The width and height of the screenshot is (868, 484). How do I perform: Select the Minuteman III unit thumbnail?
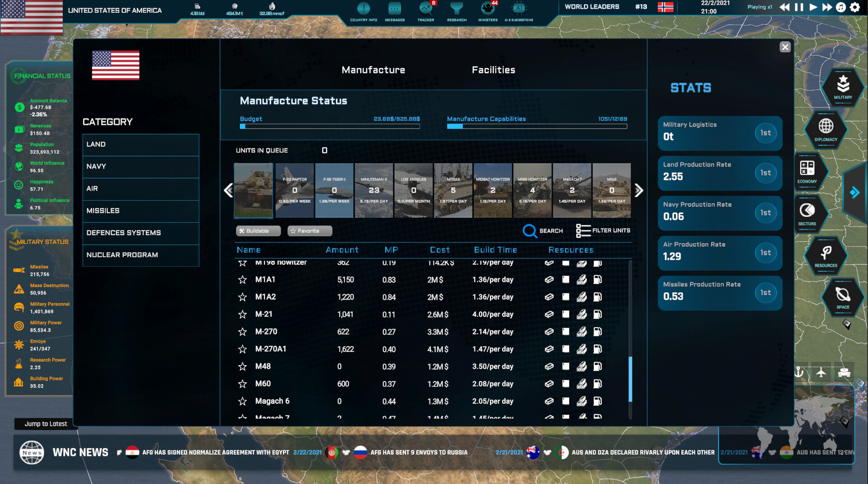374,190
